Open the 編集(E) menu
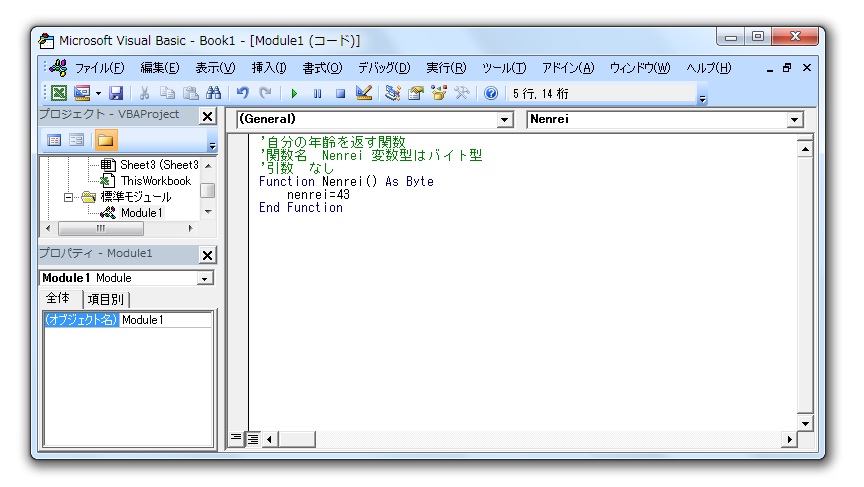Screen dimensions: 864x487 click(x=160, y=68)
